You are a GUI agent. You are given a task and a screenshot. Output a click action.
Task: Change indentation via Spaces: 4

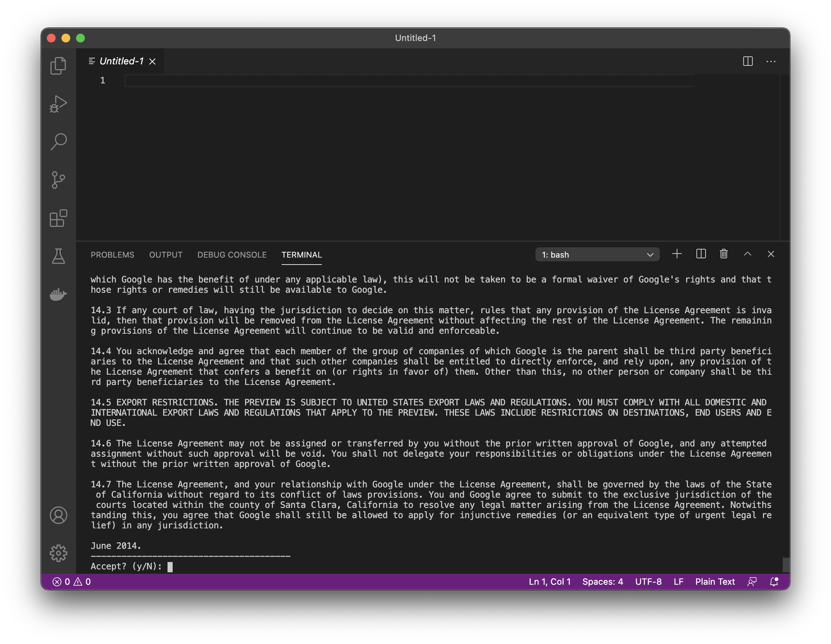click(603, 581)
